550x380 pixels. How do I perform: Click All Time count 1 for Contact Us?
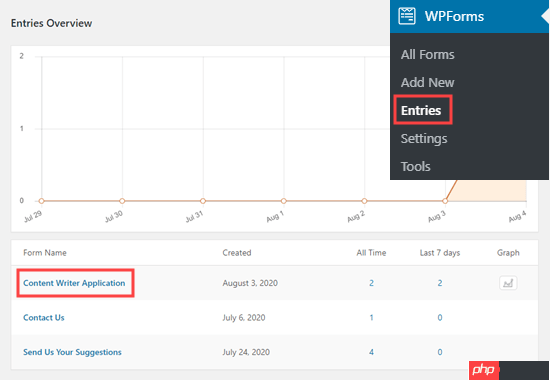click(x=371, y=318)
